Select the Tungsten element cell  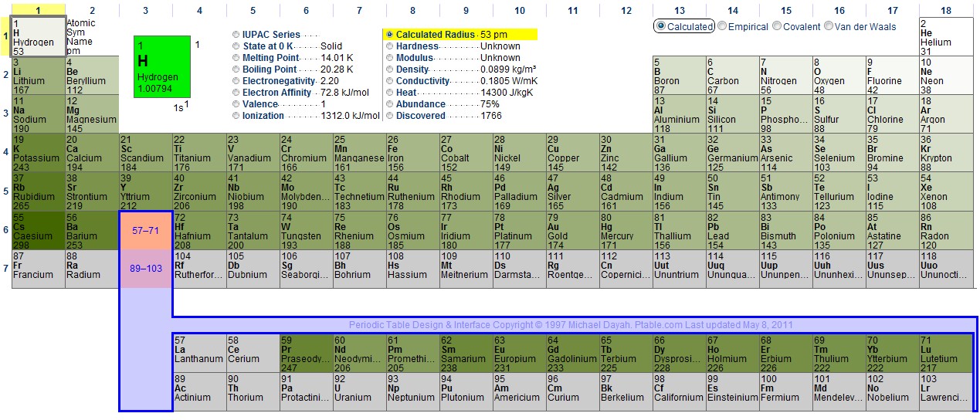coord(306,230)
